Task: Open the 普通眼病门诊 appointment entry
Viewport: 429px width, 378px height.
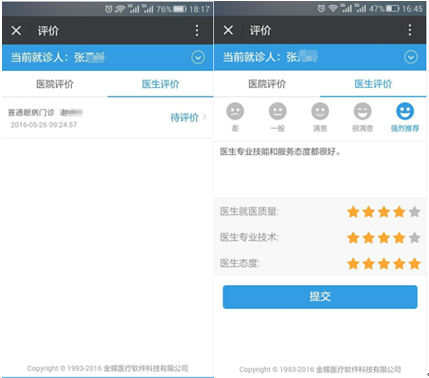Action: (107, 118)
